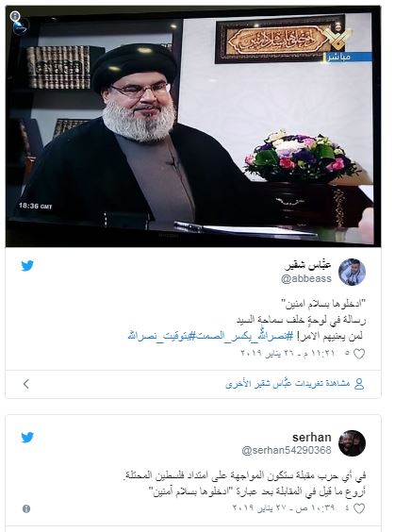Click the info icon atop the image
This screenshot has width=395, height=532.
14,16
